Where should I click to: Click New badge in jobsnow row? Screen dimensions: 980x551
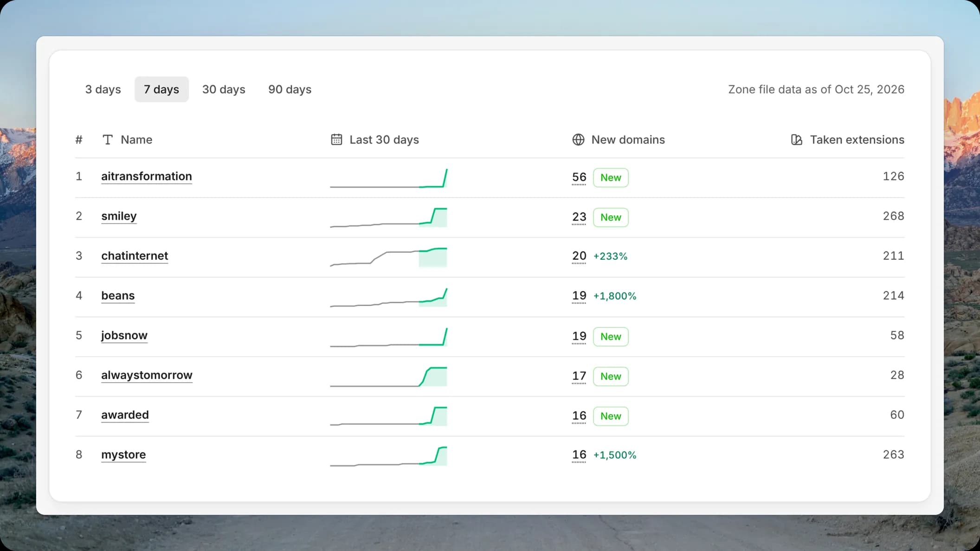pyautogui.click(x=611, y=337)
